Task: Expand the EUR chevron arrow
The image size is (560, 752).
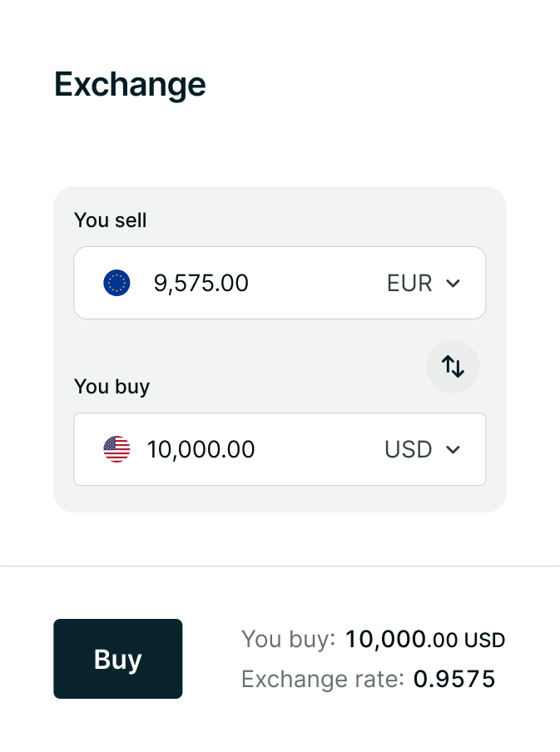Action: [x=453, y=284]
